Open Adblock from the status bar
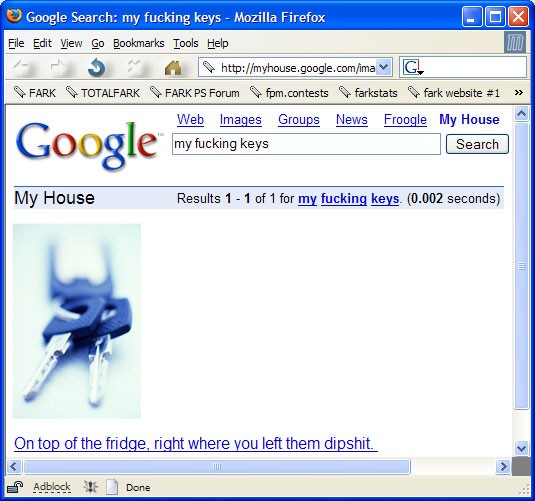This screenshot has height=501, width=535. 52,487
